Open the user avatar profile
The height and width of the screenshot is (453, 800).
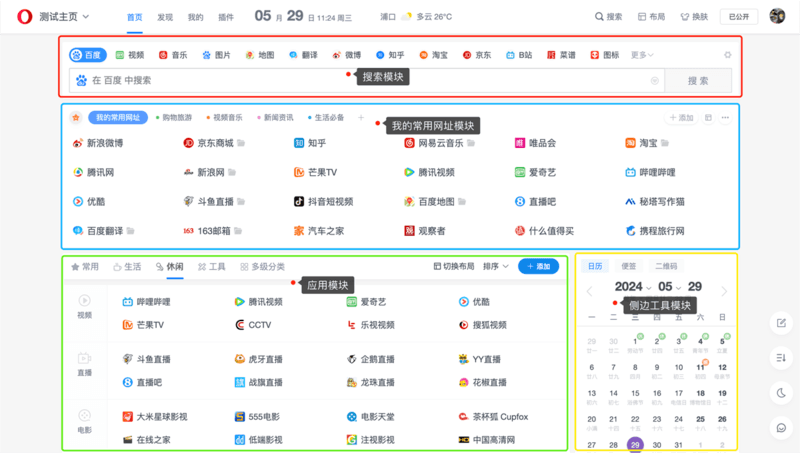pyautogui.click(x=777, y=16)
